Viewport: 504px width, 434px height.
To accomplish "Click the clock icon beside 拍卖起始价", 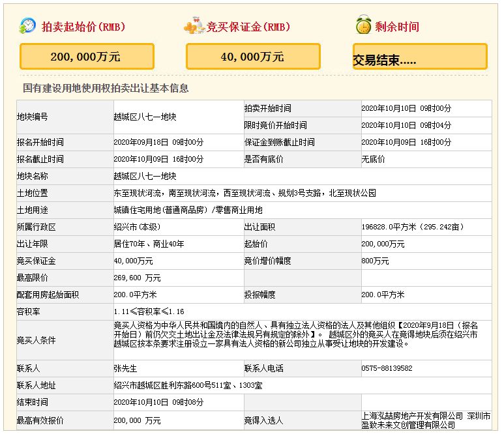I will click(27, 25).
